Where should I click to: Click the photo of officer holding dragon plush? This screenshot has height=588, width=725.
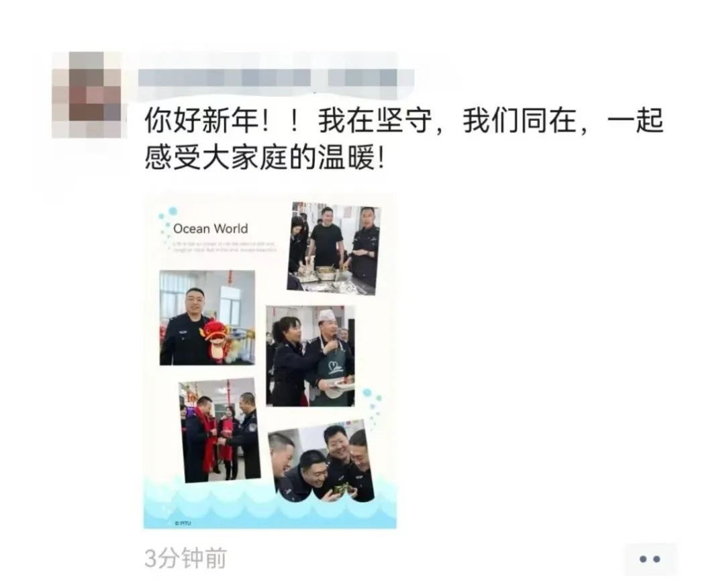pyautogui.click(x=207, y=317)
